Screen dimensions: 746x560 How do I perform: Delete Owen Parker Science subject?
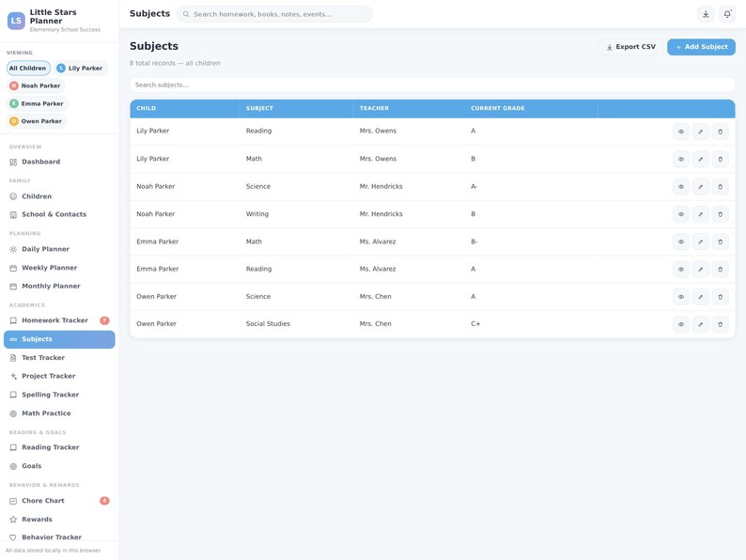[x=720, y=297]
